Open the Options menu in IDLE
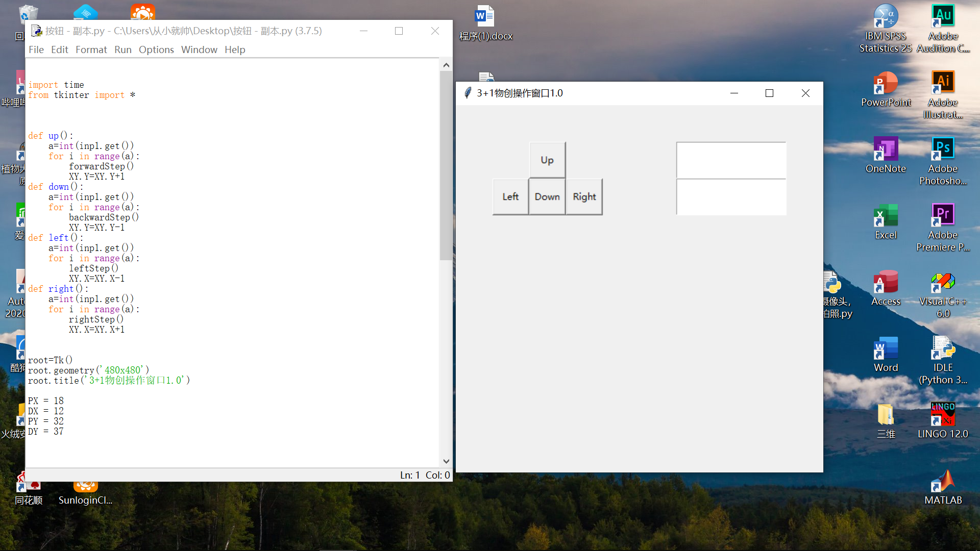 click(x=156, y=49)
